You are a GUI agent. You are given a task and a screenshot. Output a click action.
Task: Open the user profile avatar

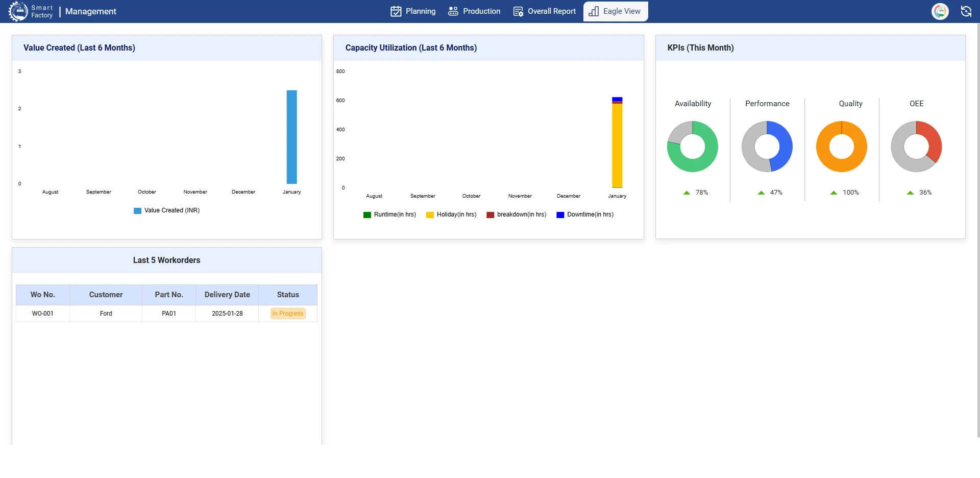tap(940, 11)
